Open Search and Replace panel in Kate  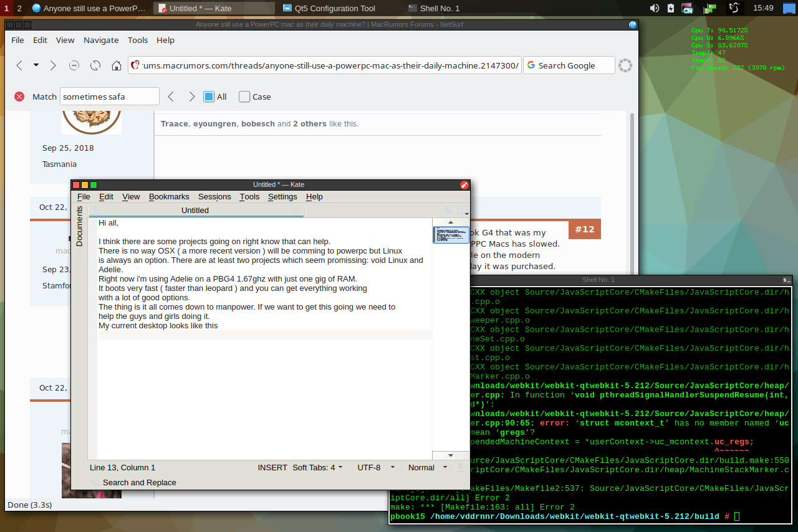pos(133,482)
